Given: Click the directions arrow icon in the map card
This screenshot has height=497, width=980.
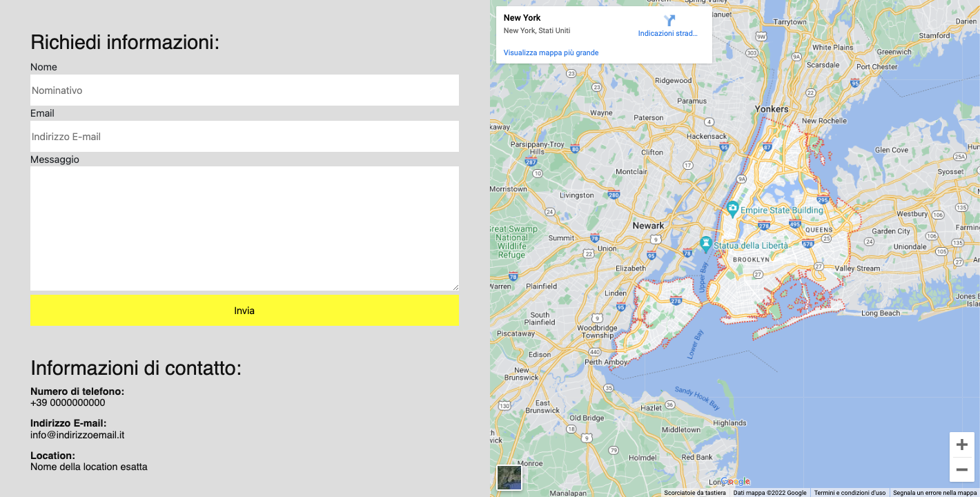Looking at the screenshot, I should [x=669, y=20].
